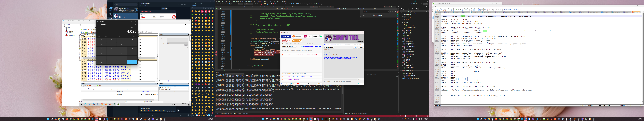The width and height of the screenshot is (644, 121).
Task: Click the Calculator equals key
Action: click(x=132, y=62)
